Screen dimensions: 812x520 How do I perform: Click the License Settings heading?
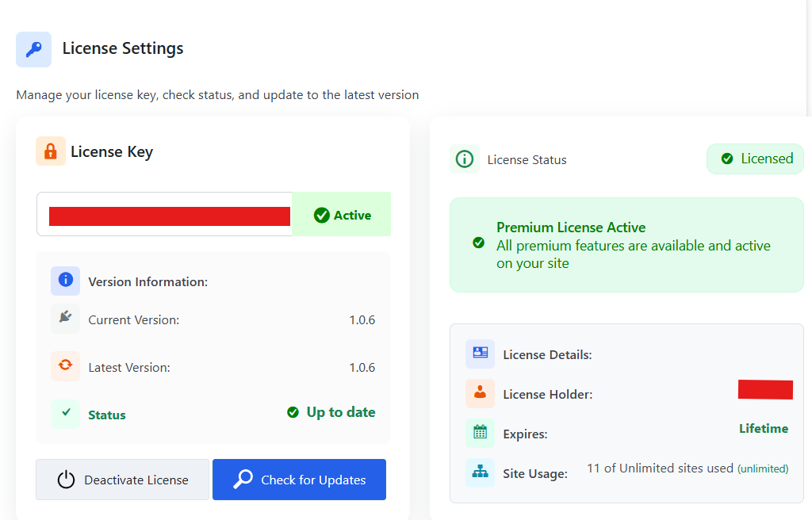click(123, 48)
